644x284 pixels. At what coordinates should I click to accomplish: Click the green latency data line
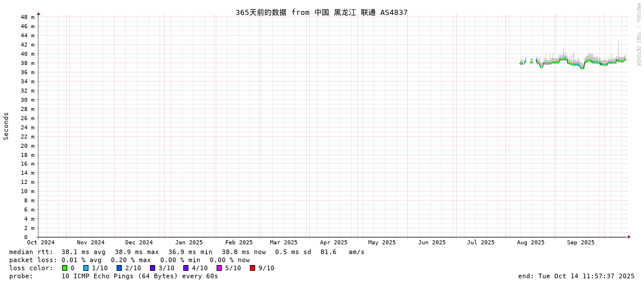(552, 63)
